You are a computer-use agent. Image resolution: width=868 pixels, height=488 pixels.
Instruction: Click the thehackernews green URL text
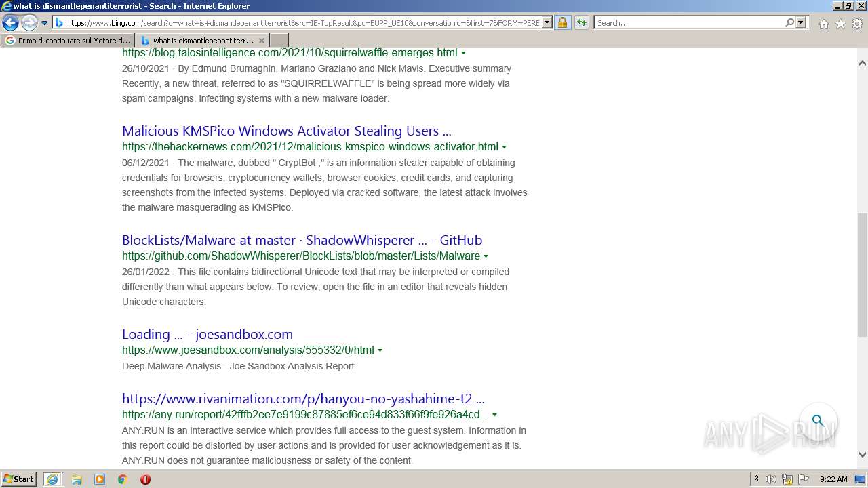310,147
